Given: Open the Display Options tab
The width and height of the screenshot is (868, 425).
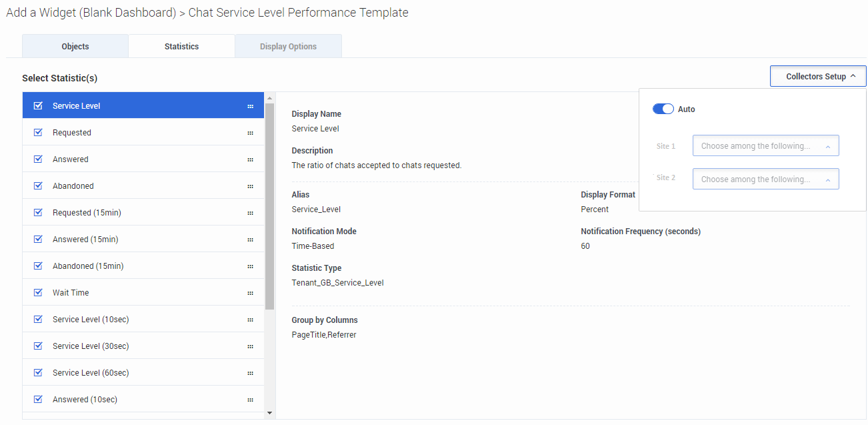Looking at the screenshot, I should pyautogui.click(x=288, y=46).
